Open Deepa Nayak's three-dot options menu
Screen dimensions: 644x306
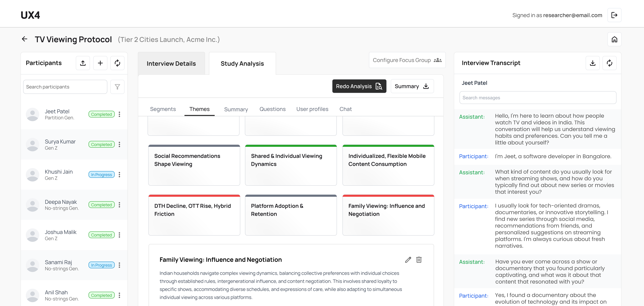(x=119, y=205)
